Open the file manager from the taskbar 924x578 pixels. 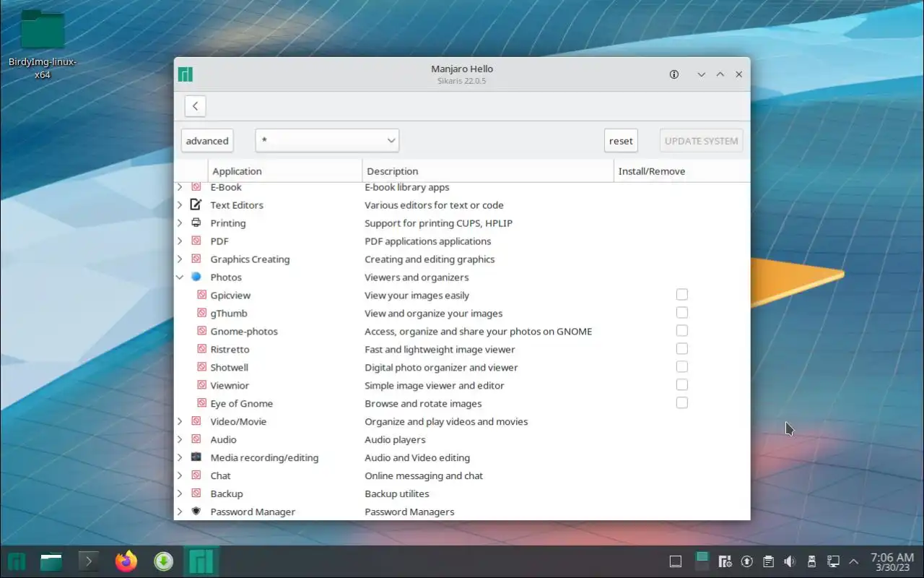click(51, 561)
